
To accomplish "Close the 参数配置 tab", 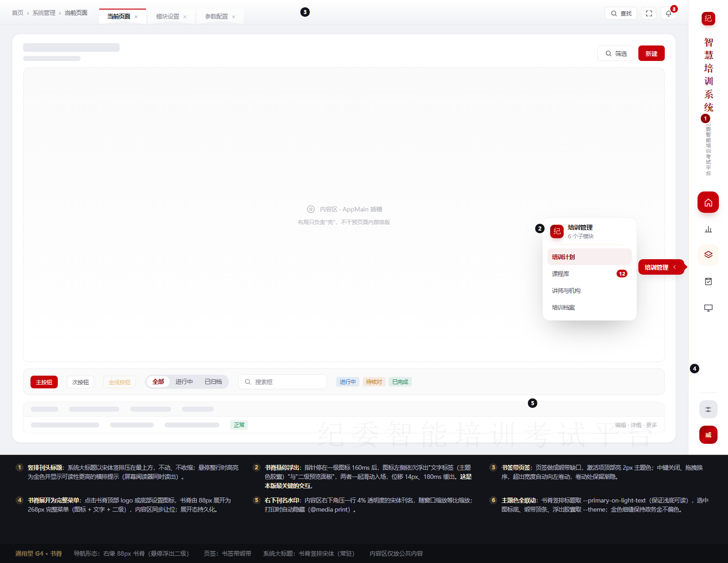I will click(233, 17).
